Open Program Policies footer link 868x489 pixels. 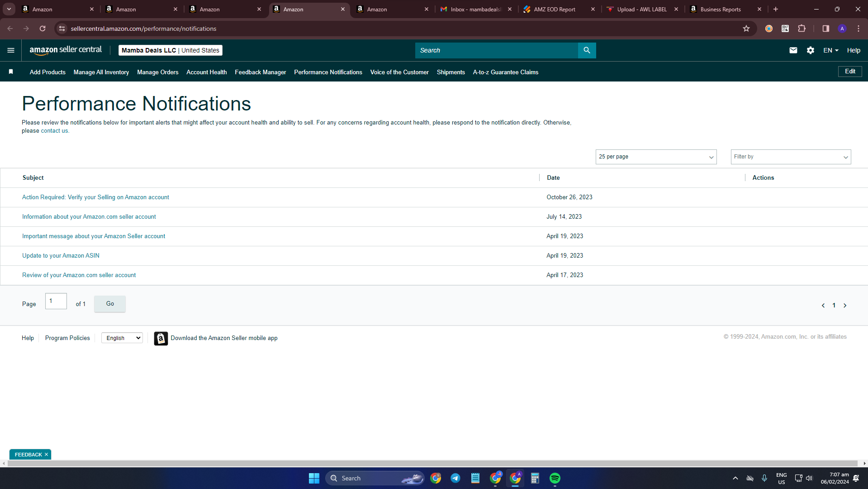point(67,338)
